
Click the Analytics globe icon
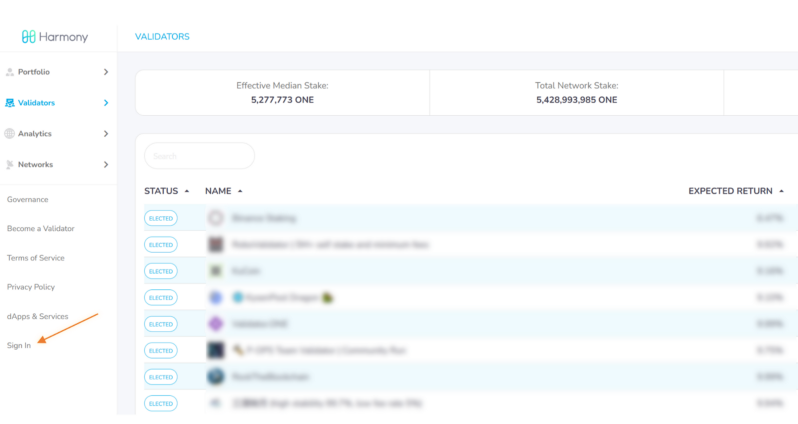[x=10, y=134]
